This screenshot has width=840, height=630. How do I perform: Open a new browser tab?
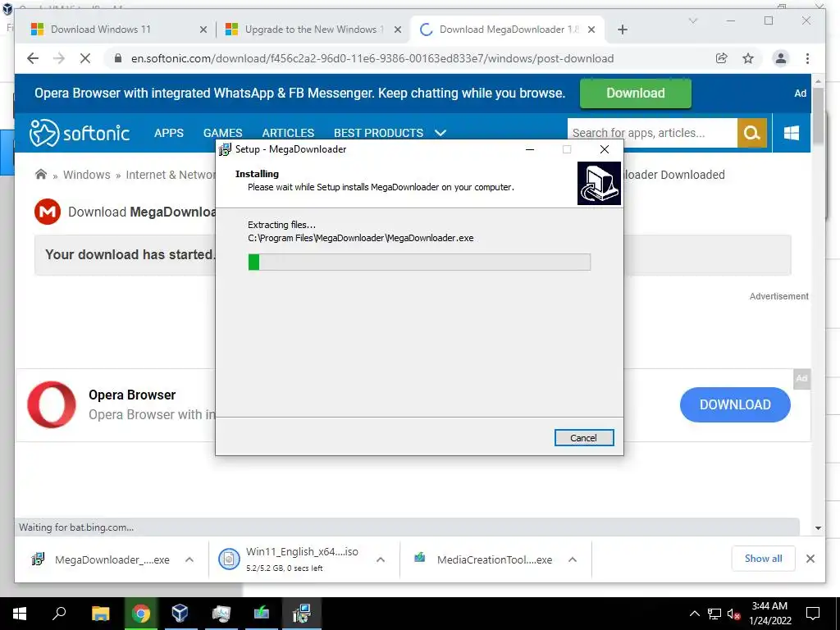[622, 30]
